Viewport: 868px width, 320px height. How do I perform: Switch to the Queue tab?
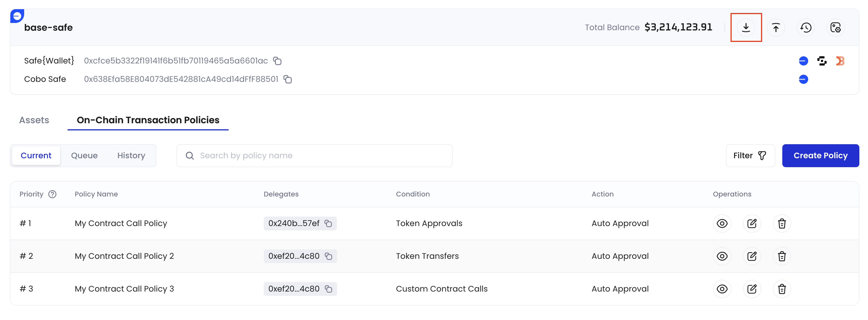(x=84, y=155)
